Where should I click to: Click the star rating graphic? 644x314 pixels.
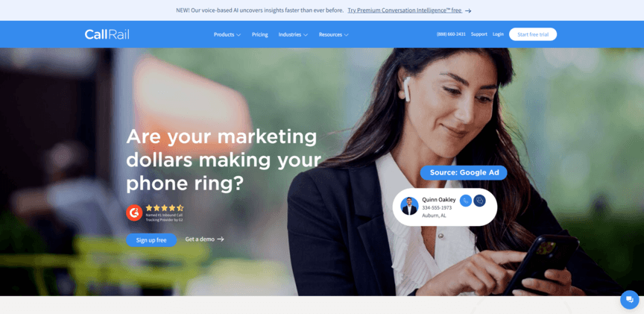point(165,208)
